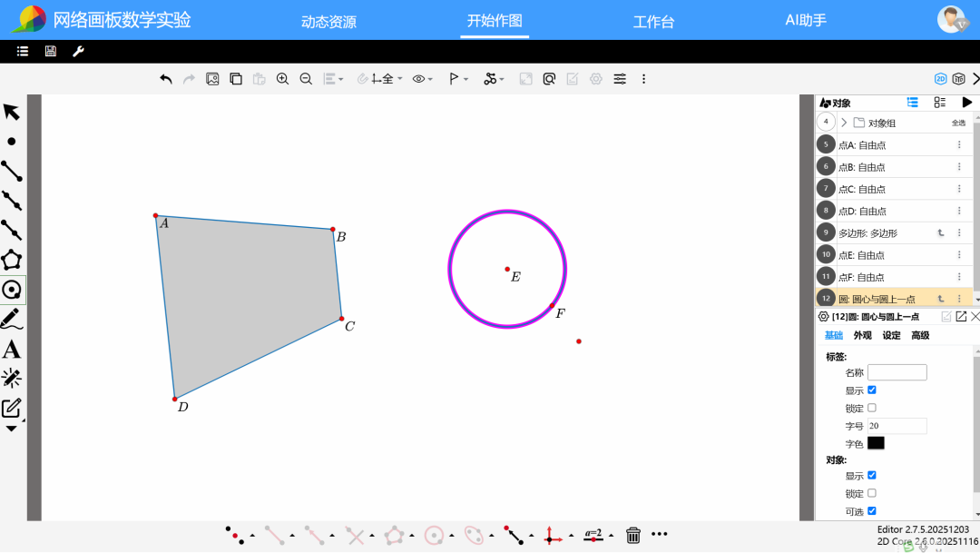980x553 pixels.
Task: Click the 全选 button
Action: pyautogui.click(x=958, y=123)
